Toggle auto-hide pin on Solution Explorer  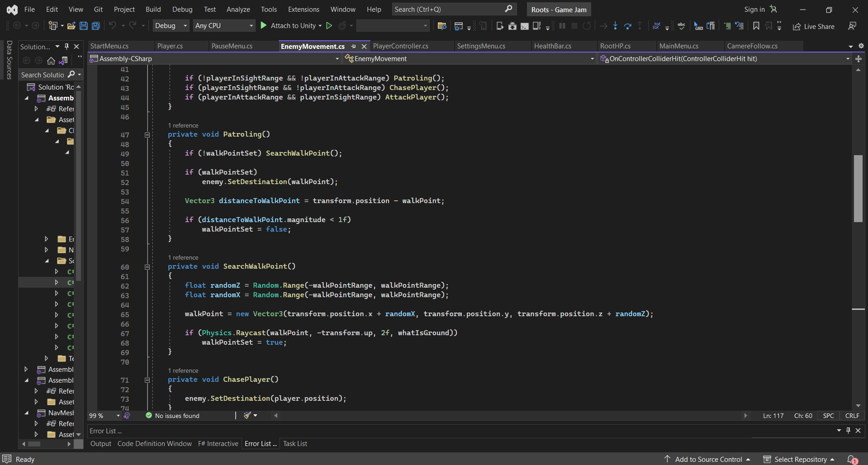click(67, 46)
